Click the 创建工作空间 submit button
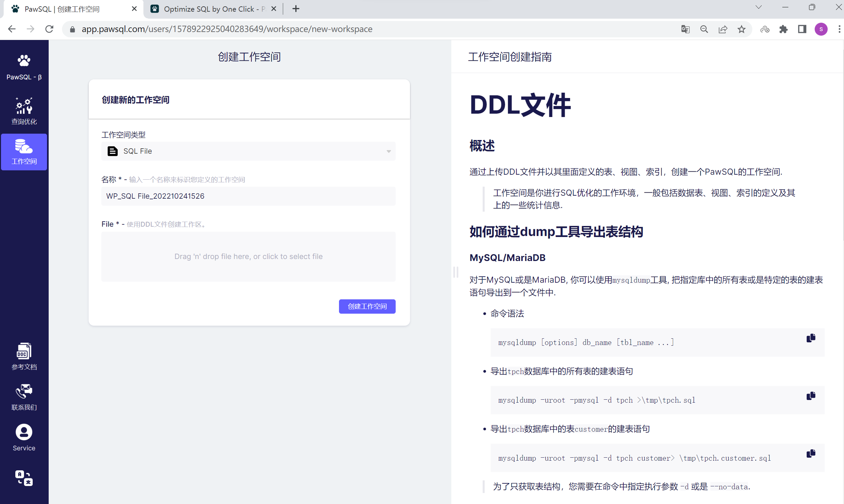Viewport: 844px width, 504px height. coord(367,306)
